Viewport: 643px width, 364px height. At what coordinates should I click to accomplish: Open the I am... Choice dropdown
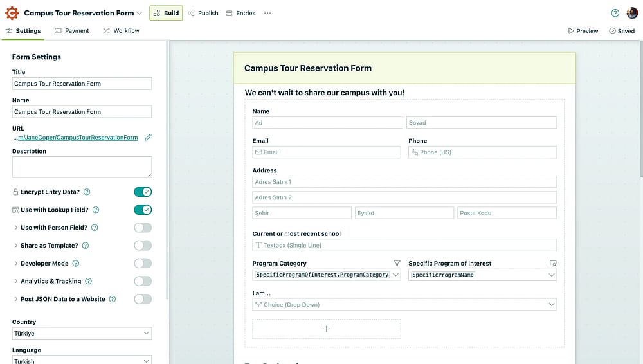404,304
